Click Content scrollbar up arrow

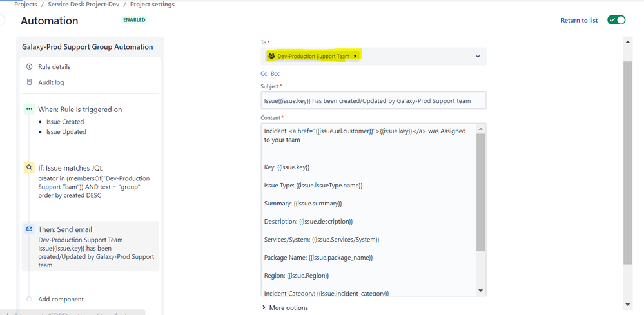(x=481, y=129)
